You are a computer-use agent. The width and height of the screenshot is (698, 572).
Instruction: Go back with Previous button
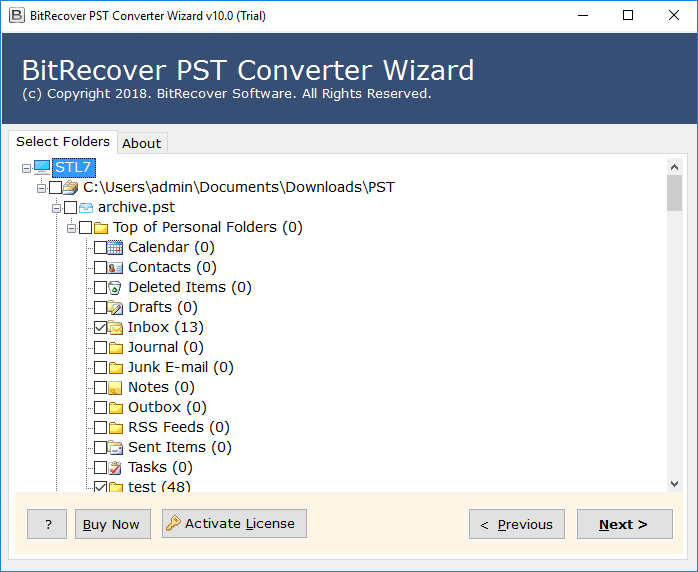tap(517, 524)
